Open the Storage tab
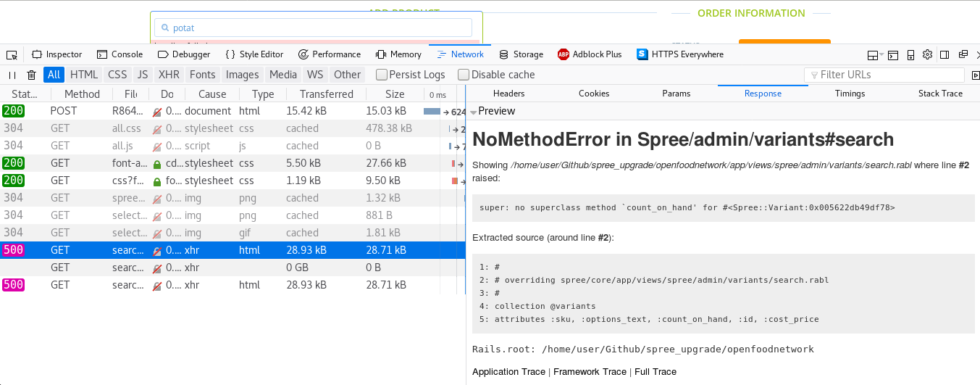 521,54
